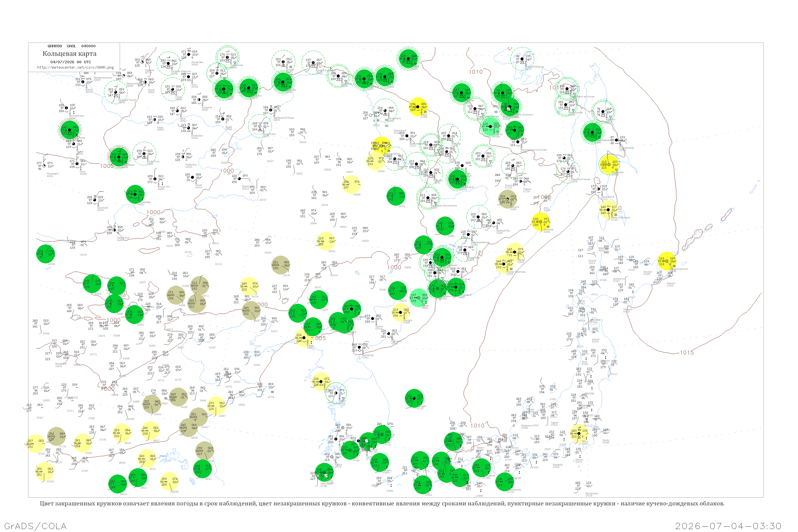Image resolution: width=798 pixels, height=532 pixels.
Task: Click station name "Богородское"
Action: coord(575,112)
